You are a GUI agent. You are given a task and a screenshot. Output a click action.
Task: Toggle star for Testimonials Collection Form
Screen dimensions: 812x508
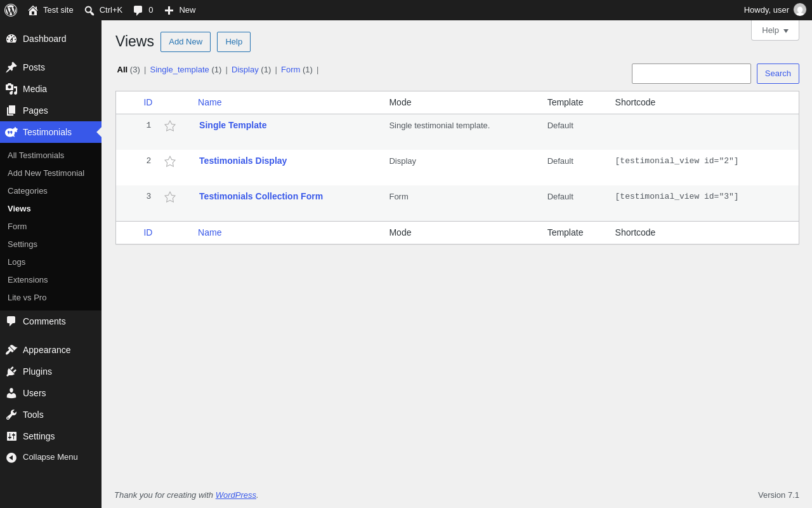click(170, 197)
